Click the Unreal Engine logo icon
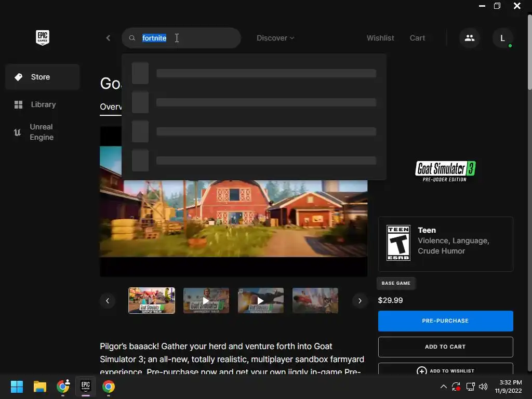532x399 pixels. click(x=17, y=132)
